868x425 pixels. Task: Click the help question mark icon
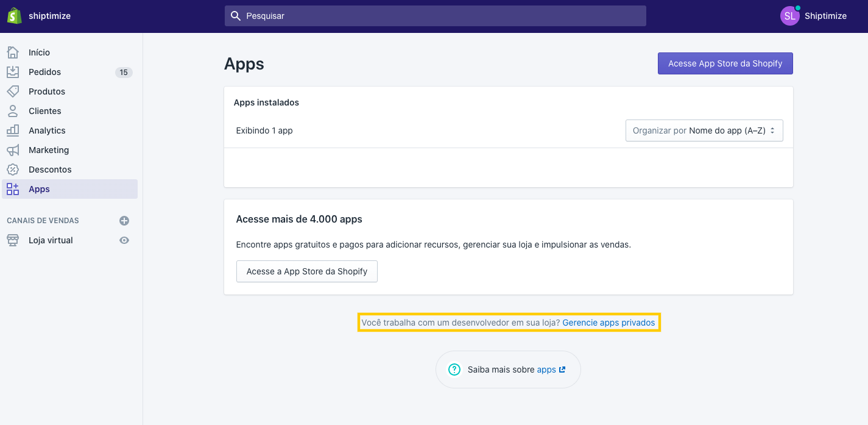point(454,370)
